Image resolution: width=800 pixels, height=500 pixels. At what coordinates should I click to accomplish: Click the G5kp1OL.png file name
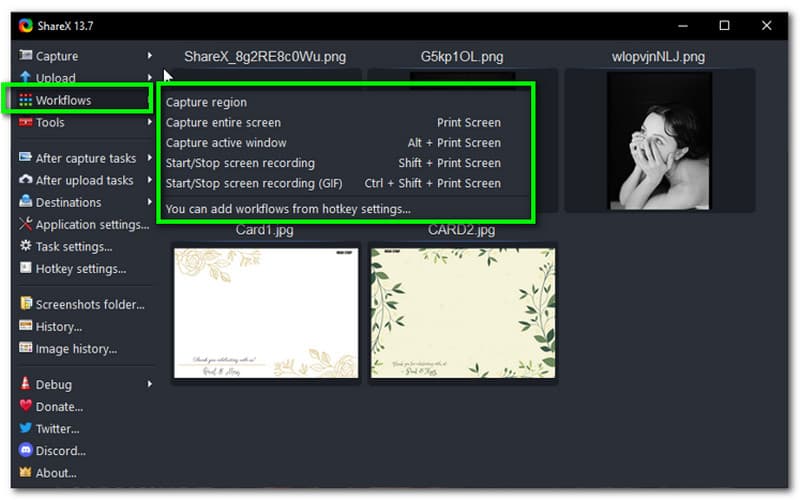click(462, 57)
